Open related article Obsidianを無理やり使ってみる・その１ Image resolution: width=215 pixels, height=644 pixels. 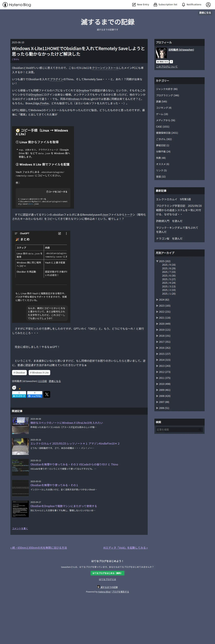[x=54, y=485]
